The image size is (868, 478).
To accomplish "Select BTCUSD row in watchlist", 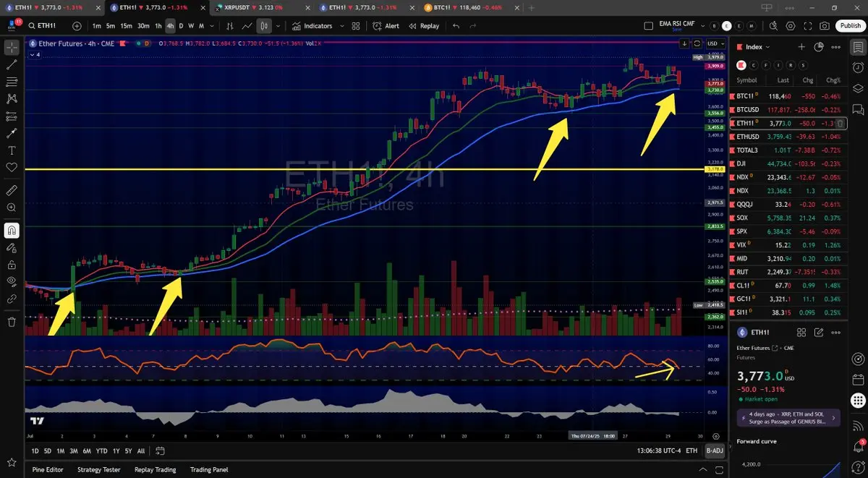I will [788, 110].
